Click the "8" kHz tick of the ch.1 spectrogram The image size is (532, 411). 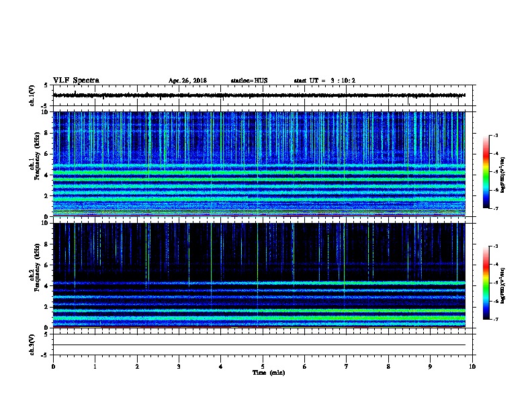[47, 133]
